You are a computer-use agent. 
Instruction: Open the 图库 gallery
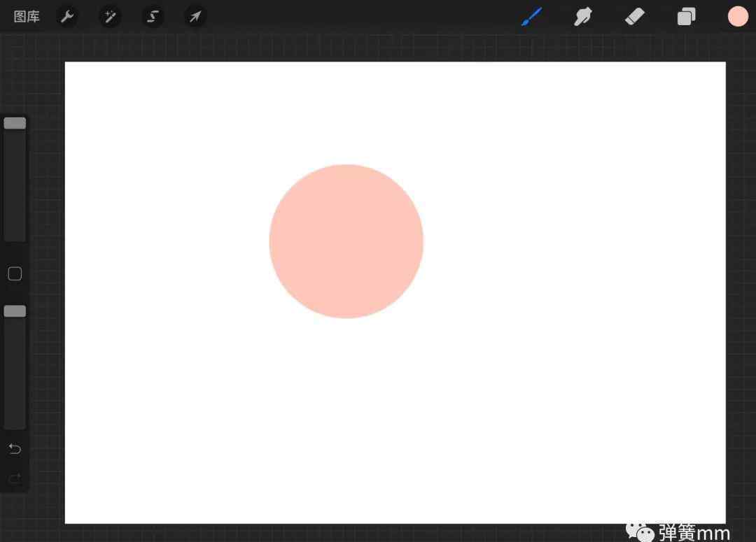click(x=27, y=17)
